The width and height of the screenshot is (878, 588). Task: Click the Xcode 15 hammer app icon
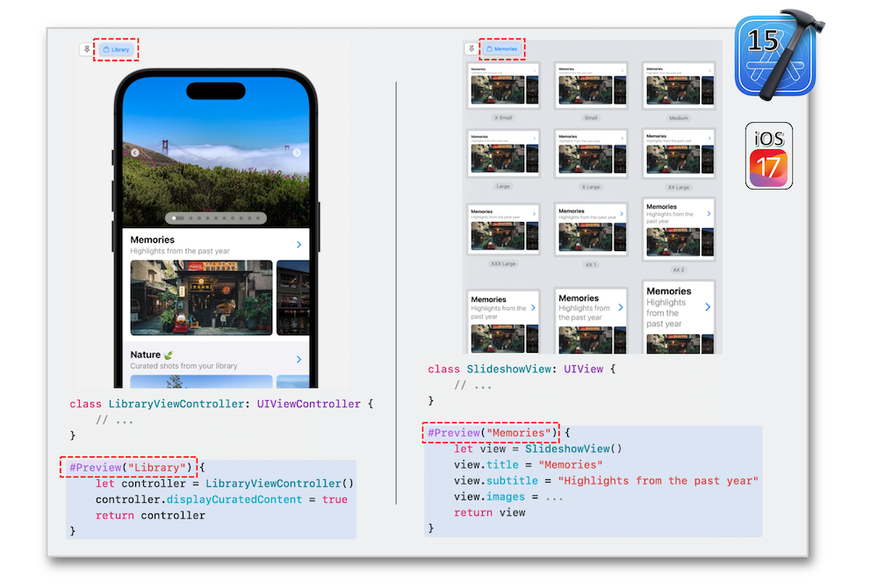coord(778,54)
